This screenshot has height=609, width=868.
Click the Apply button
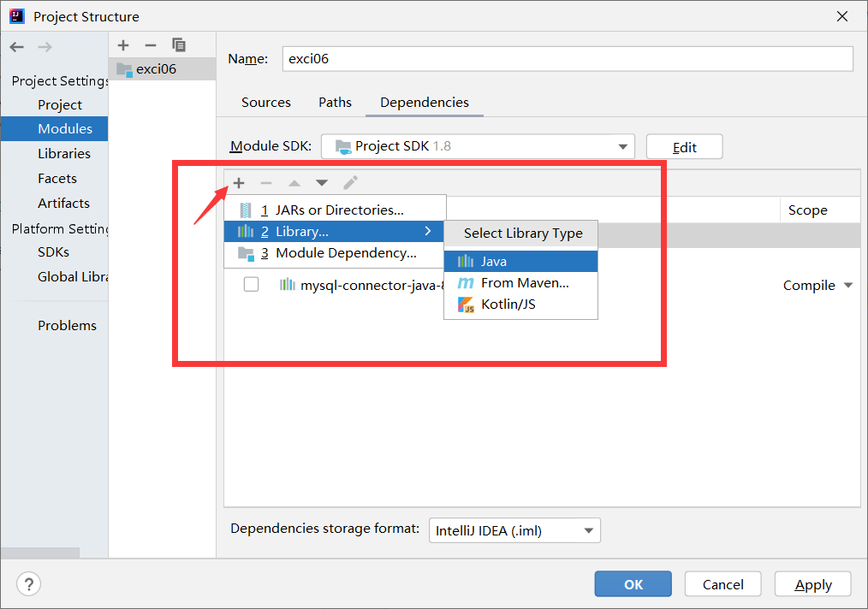[x=812, y=584]
